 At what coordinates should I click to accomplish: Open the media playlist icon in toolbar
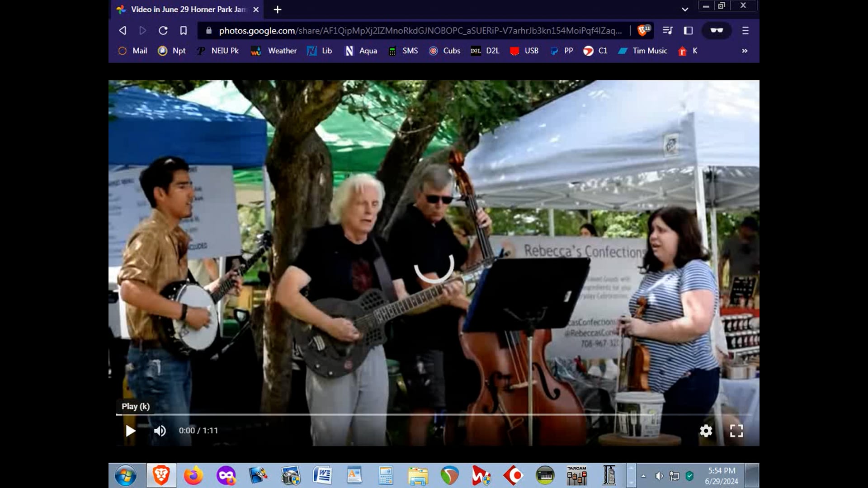(667, 30)
